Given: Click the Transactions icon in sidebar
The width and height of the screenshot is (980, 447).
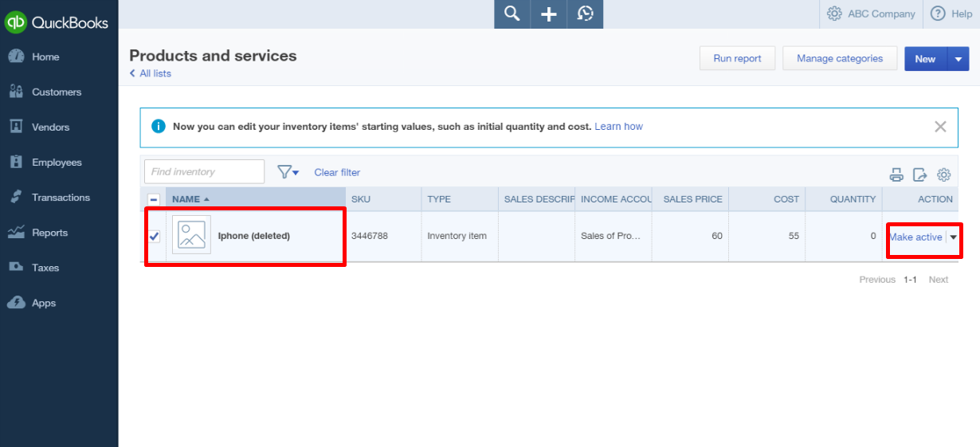Looking at the screenshot, I should tap(16, 197).
